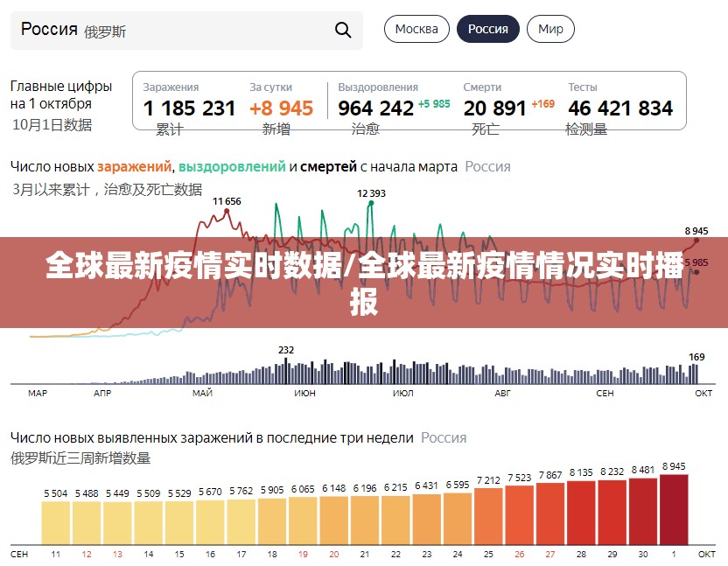Click the 12 393 green peak marker
The width and height of the screenshot is (728, 566).
point(371,203)
